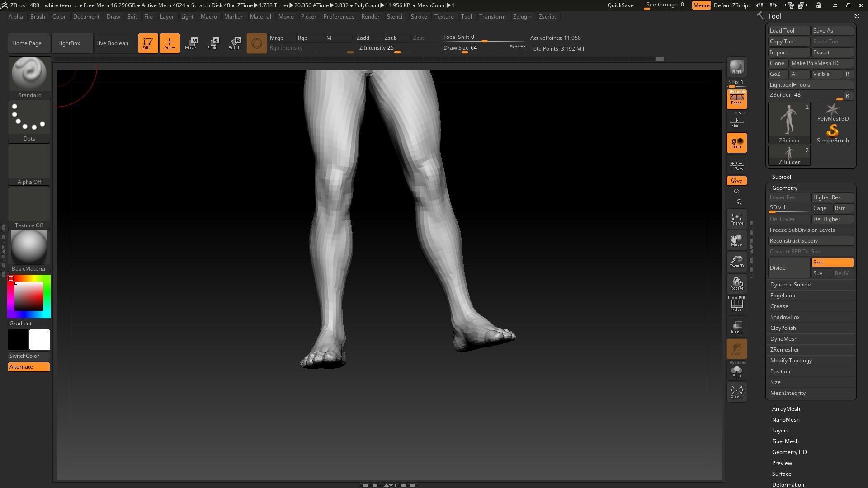Viewport: 868px width, 488px height.
Task: Click the Divide button
Action: click(x=789, y=268)
